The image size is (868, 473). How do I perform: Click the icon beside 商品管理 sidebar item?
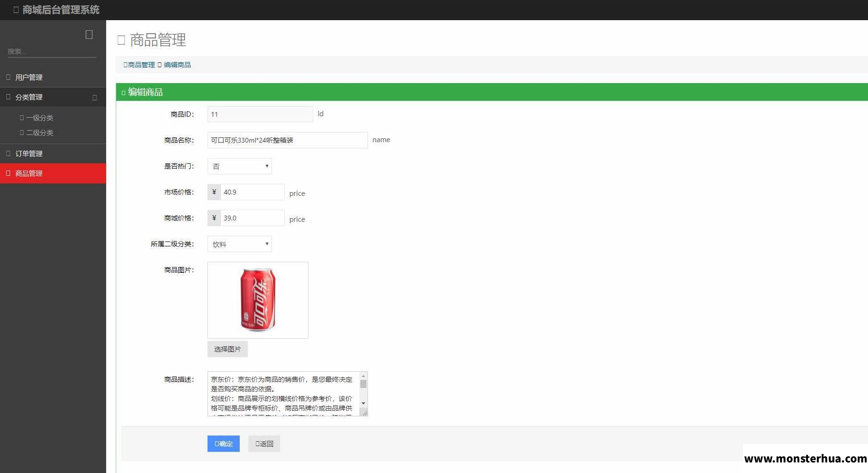8,173
